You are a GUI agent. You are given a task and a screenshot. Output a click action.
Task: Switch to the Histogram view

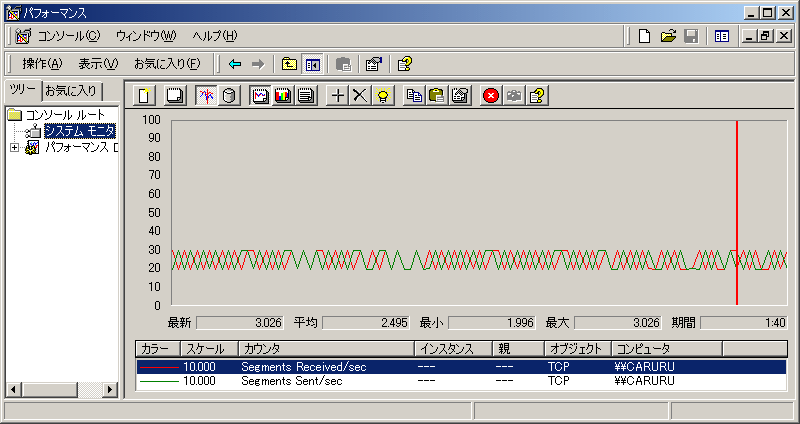[x=283, y=96]
